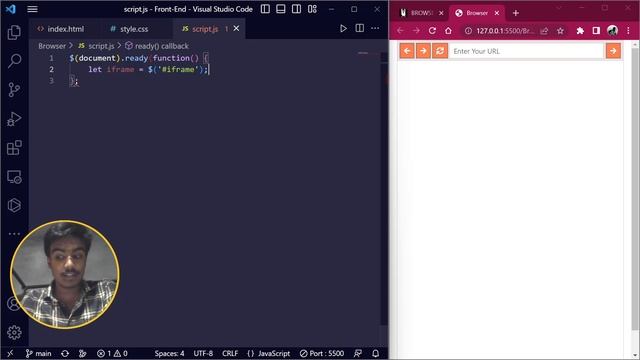Open the Manage gear menu
Image resolution: width=640 pixels, height=360 pixels.
pyautogui.click(x=14, y=332)
